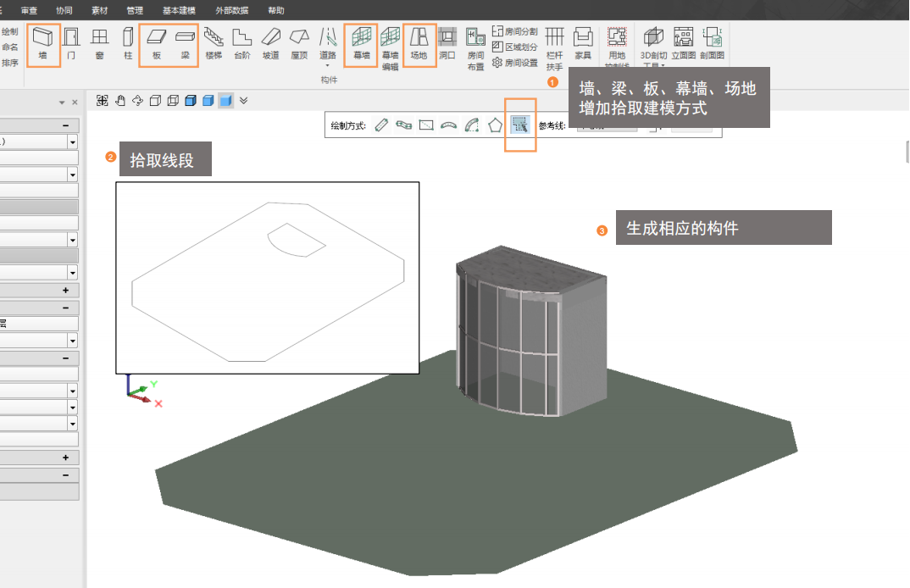Open the 外部数据 ribbon tab
910x588 pixels.
[231, 10]
